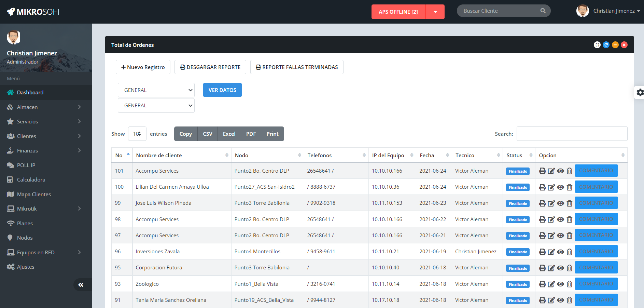View order 100 eye icon
The image size is (644, 308).
pyautogui.click(x=560, y=187)
